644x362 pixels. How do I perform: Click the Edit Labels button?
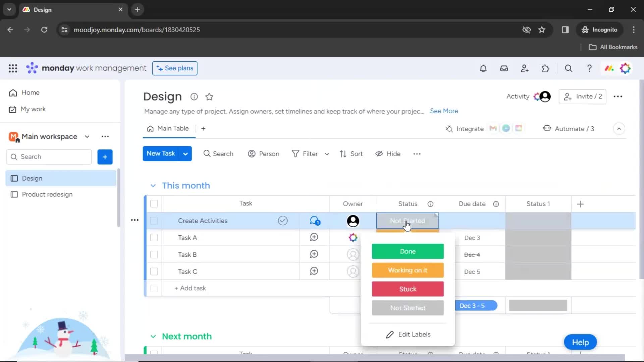408,334
